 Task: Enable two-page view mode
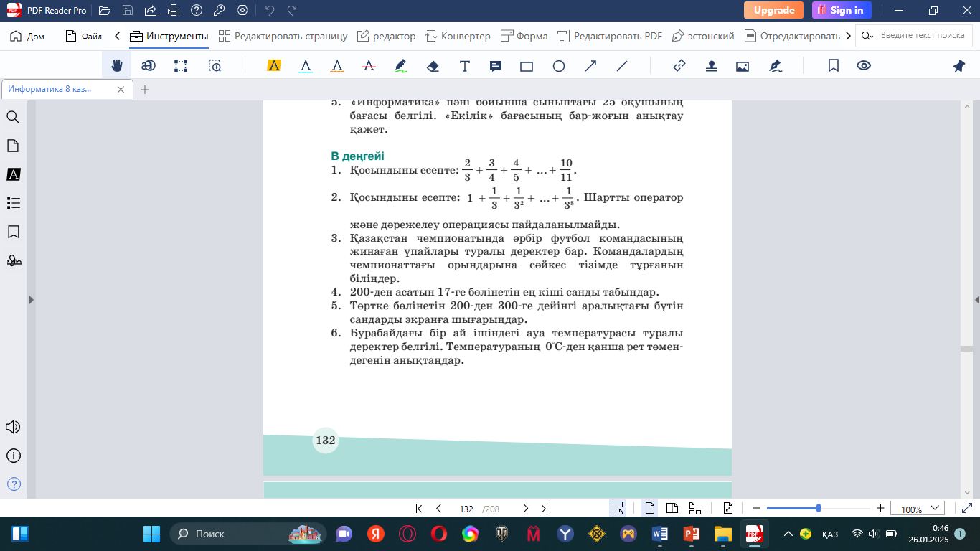tap(672, 509)
